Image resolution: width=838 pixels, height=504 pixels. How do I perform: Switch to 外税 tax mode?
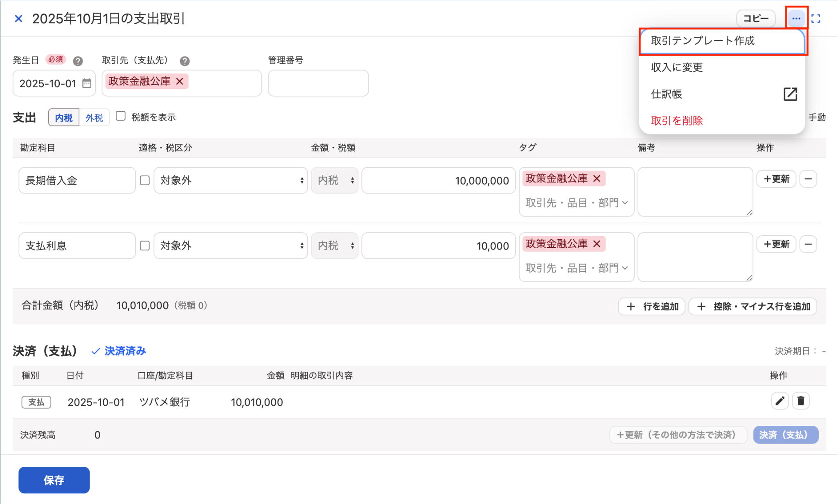click(94, 118)
